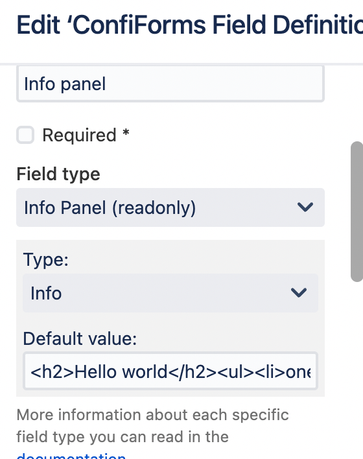The image size is (363, 459).
Task: Click the 'Type:' label
Action: [x=46, y=259]
